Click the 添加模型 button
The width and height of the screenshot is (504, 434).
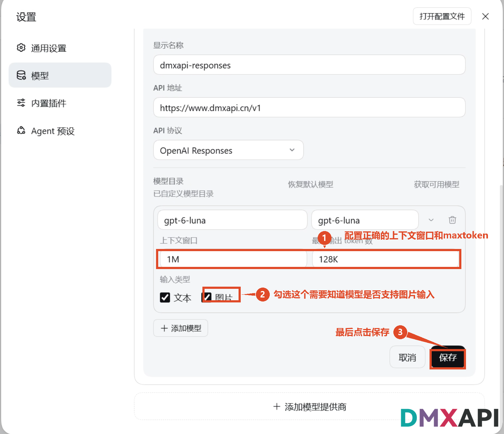[x=180, y=328]
